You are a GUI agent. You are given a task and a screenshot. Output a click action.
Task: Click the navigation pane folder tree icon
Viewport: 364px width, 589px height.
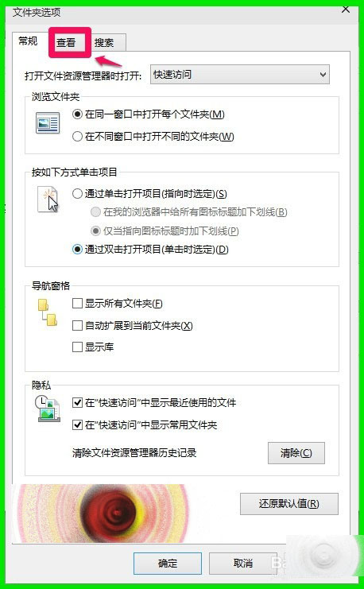coord(48,312)
